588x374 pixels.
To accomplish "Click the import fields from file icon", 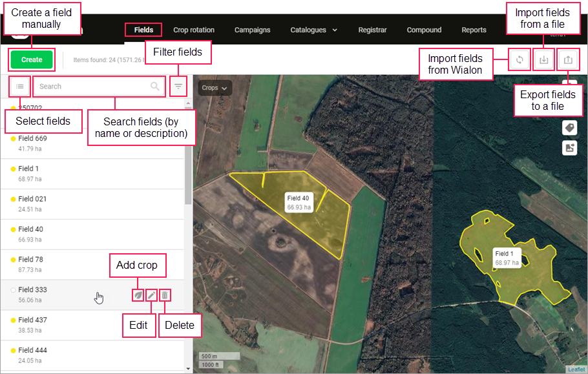I will (x=544, y=59).
